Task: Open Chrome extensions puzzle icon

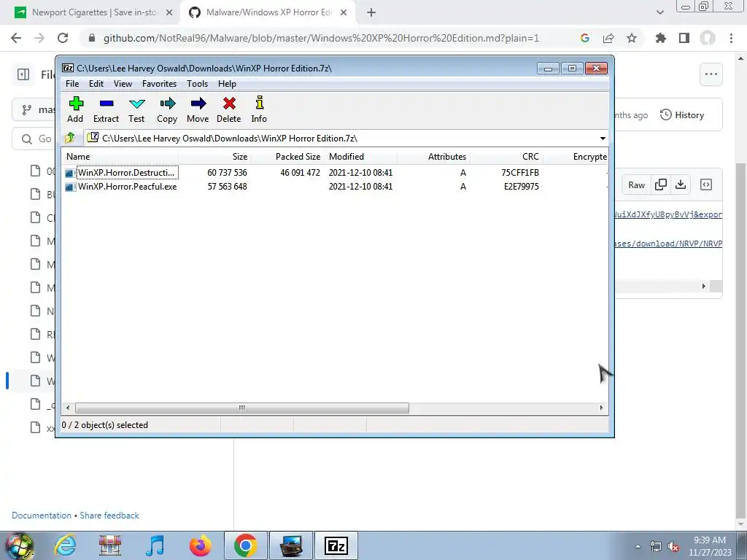Action: click(x=661, y=38)
